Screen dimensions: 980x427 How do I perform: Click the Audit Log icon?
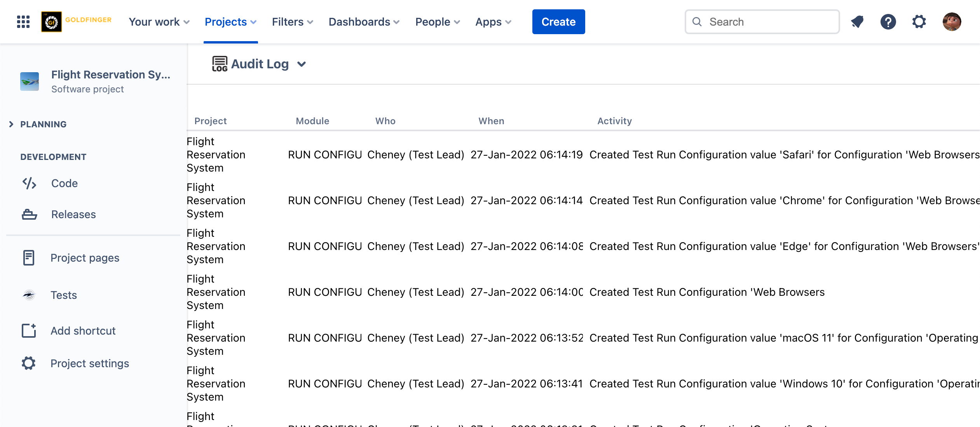(x=220, y=64)
